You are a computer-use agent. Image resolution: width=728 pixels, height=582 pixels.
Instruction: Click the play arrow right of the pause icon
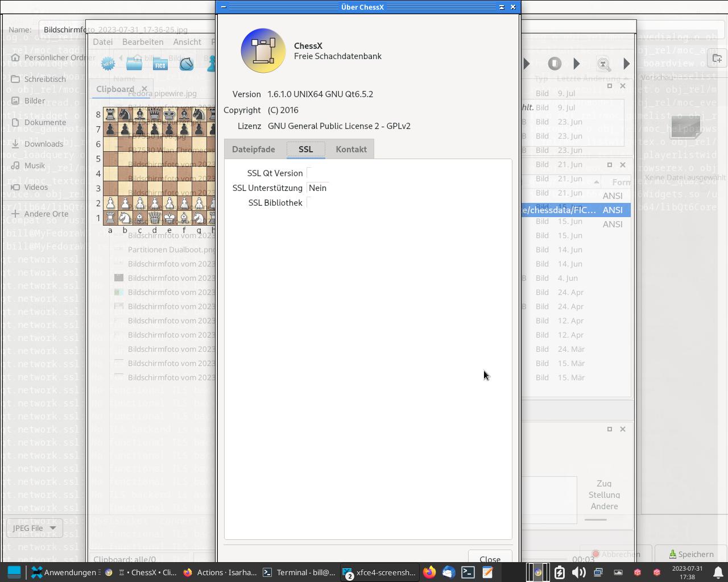point(577,64)
